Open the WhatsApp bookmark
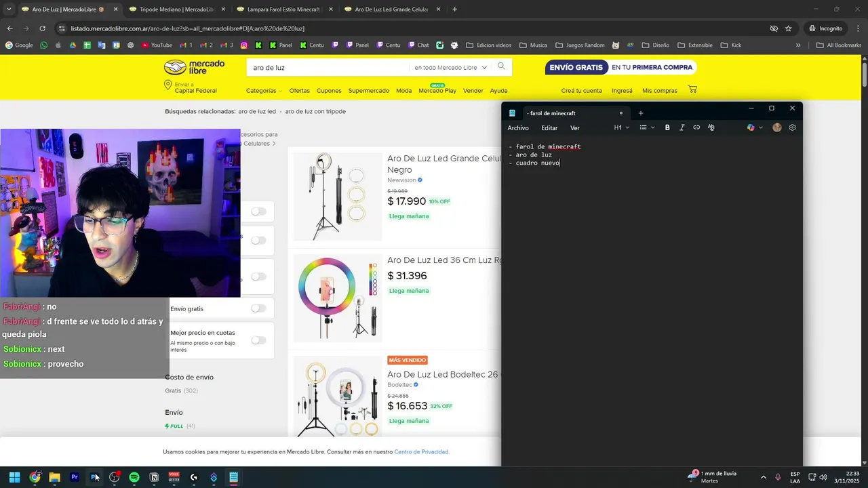The width and height of the screenshot is (868, 488). pos(44,45)
